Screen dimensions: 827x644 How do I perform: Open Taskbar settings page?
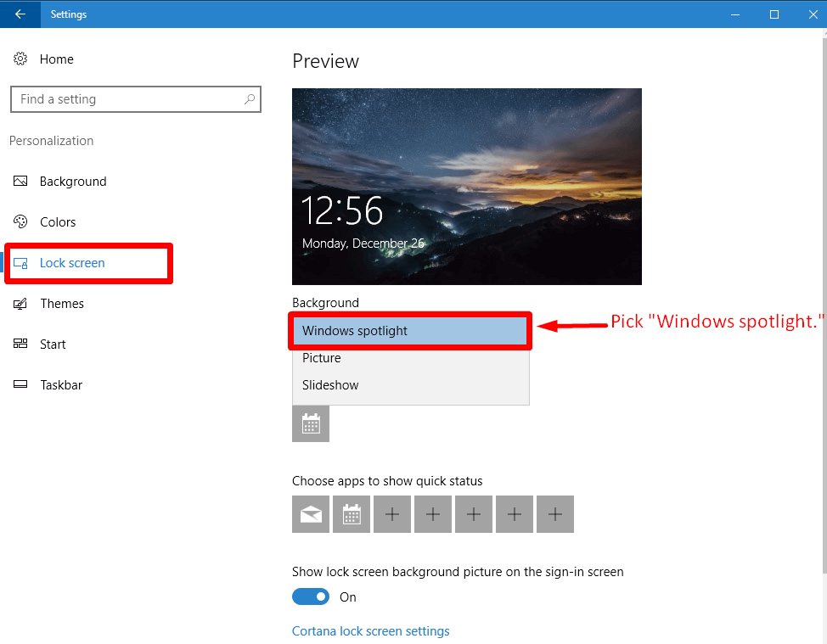[x=61, y=384]
